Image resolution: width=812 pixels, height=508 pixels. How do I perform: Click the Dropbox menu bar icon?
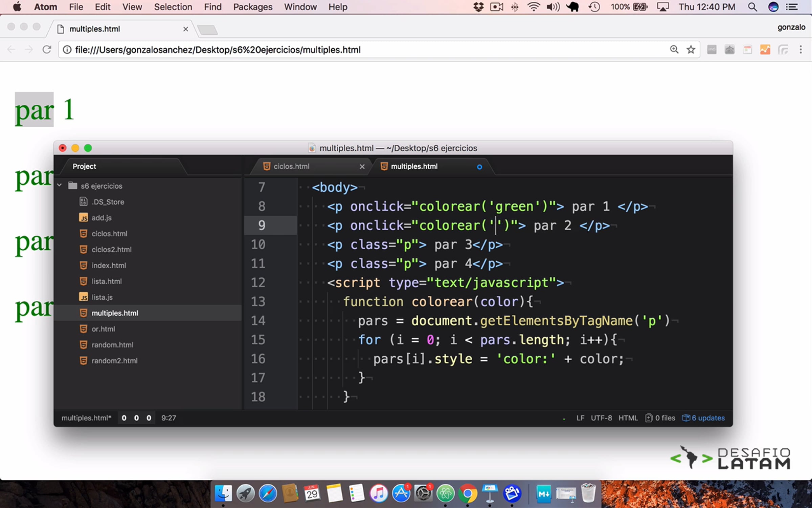[478, 7]
